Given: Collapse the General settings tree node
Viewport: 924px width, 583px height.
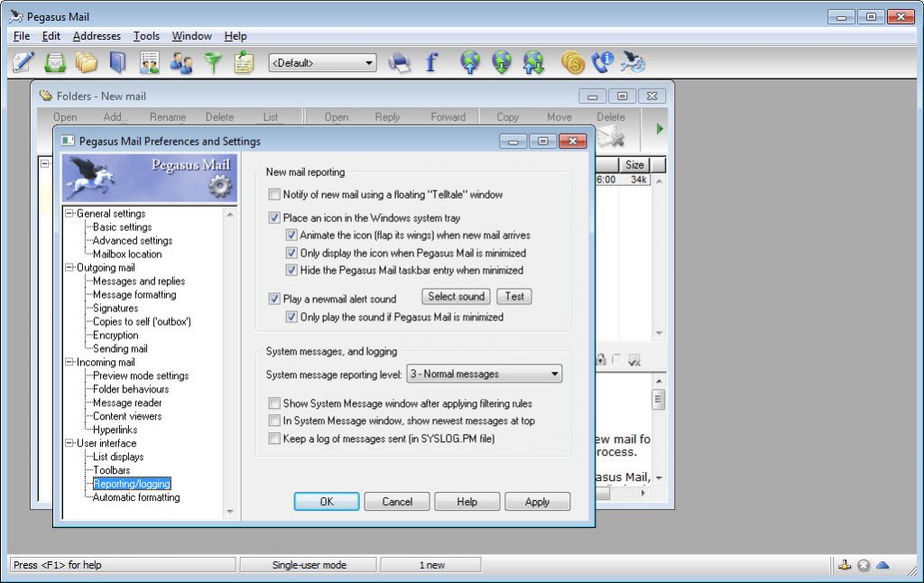Looking at the screenshot, I should (69, 213).
